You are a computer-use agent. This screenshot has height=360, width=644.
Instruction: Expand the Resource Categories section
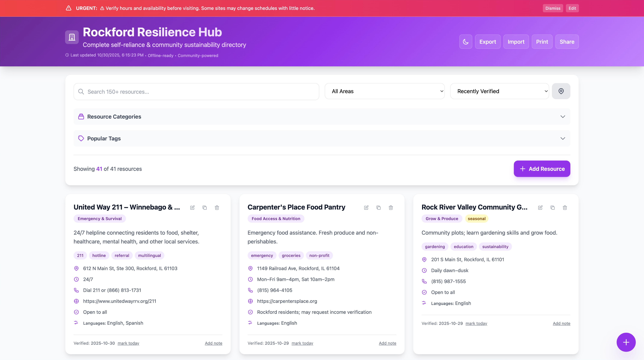322,117
